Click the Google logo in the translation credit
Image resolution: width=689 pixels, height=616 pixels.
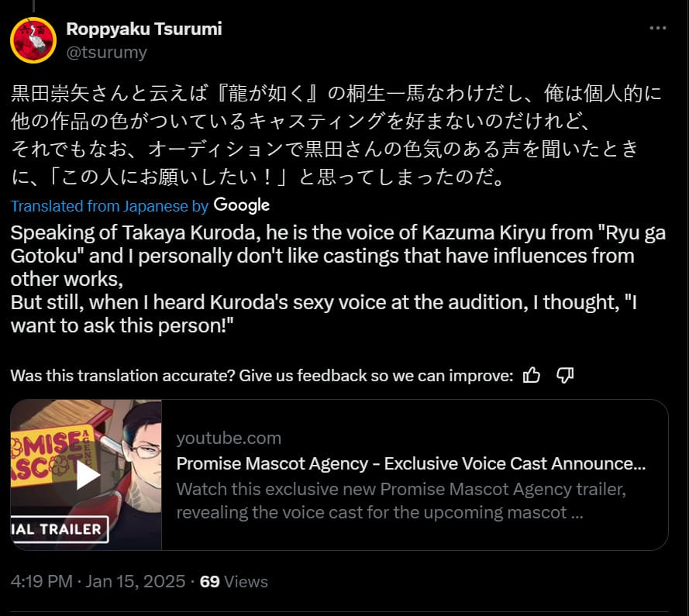pos(241,205)
